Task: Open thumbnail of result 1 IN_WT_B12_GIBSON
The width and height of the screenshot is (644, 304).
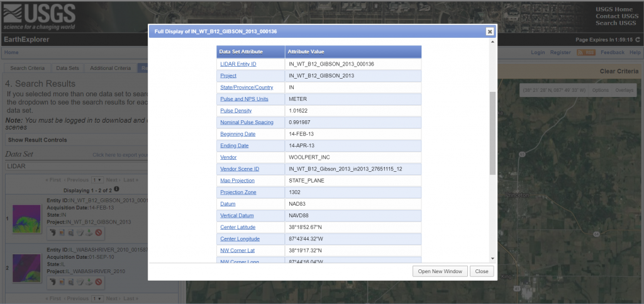Action: pos(26,219)
